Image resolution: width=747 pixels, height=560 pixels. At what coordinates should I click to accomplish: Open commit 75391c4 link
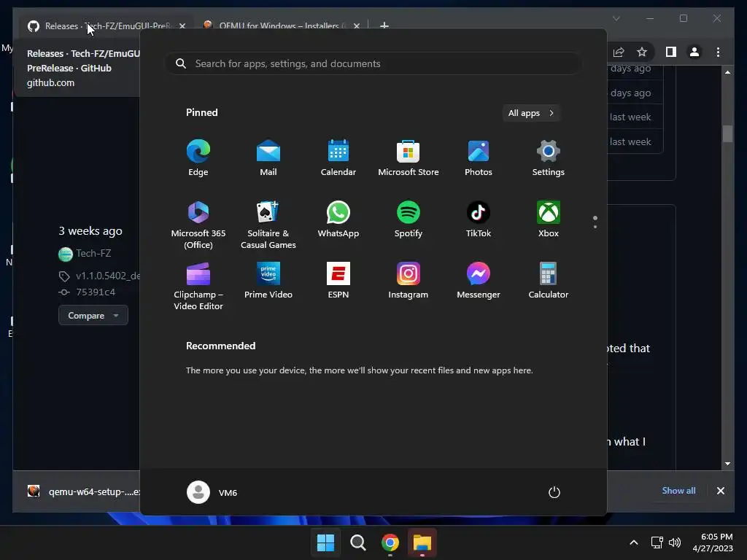coord(96,292)
